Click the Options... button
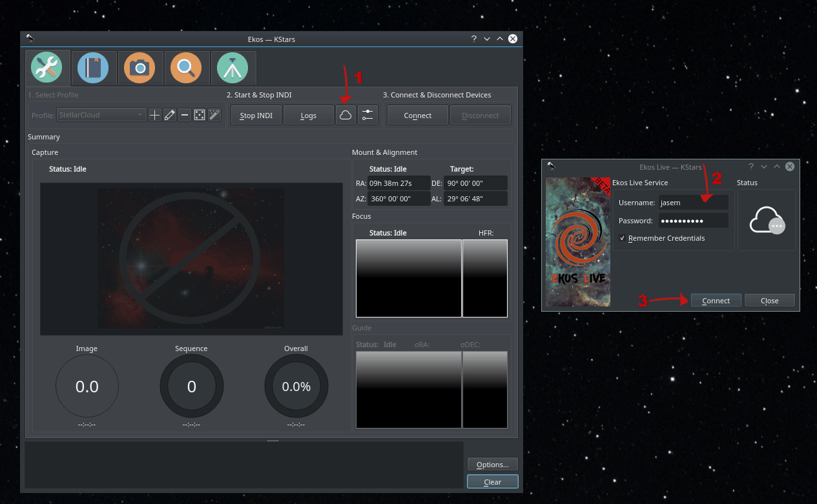Image resolution: width=817 pixels, height=504 pixels. click(493, 464)
